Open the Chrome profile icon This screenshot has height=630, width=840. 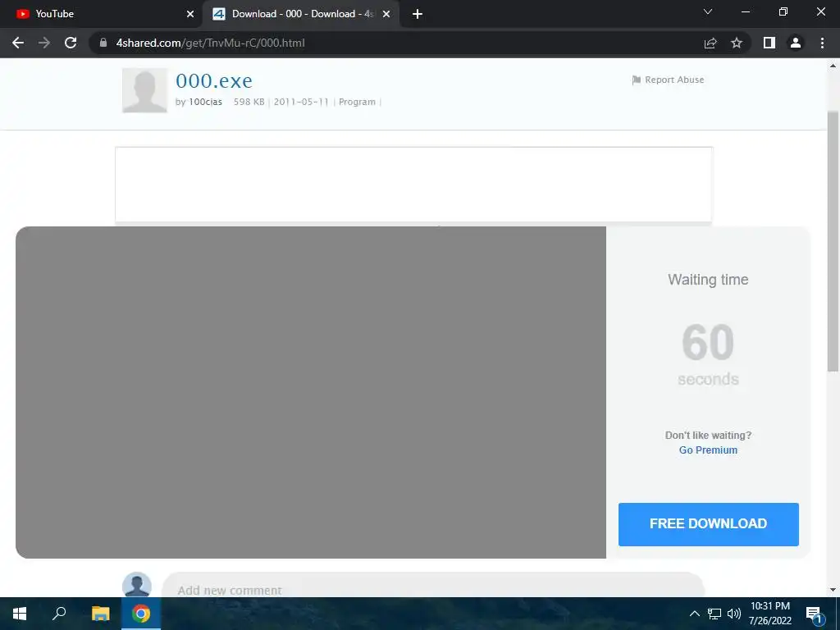796,43
